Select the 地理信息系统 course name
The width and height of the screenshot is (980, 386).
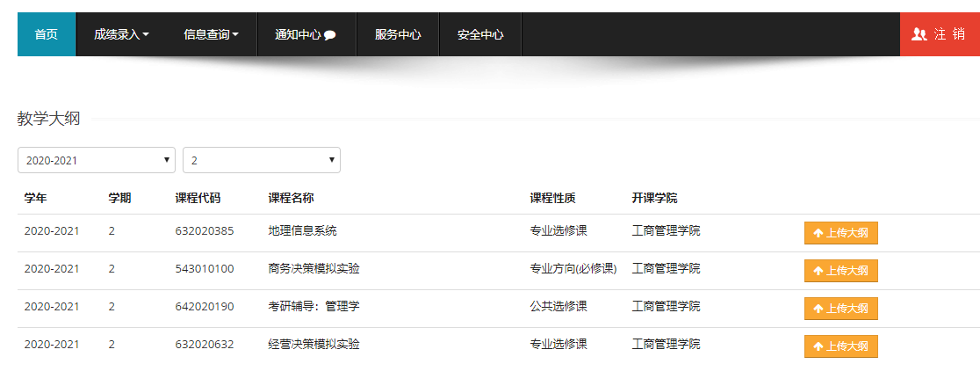point(302,231)
